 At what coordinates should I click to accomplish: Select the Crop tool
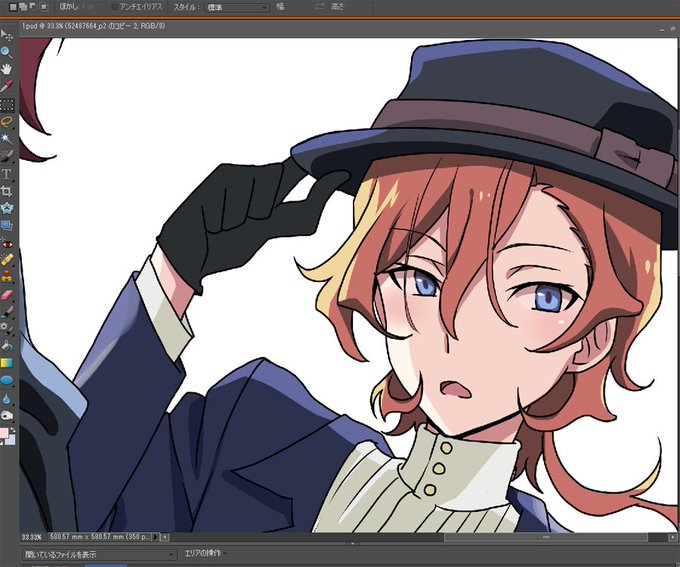[x=7, y=191]
